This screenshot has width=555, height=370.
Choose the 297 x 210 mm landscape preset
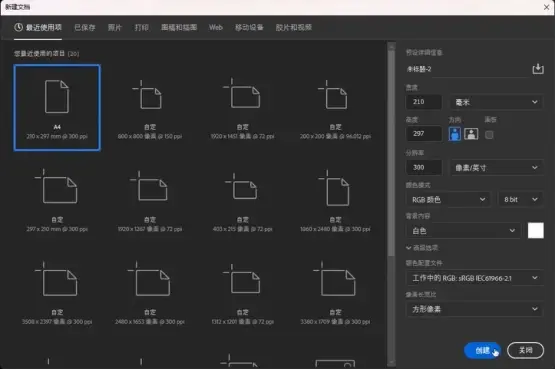coord(57,201)
